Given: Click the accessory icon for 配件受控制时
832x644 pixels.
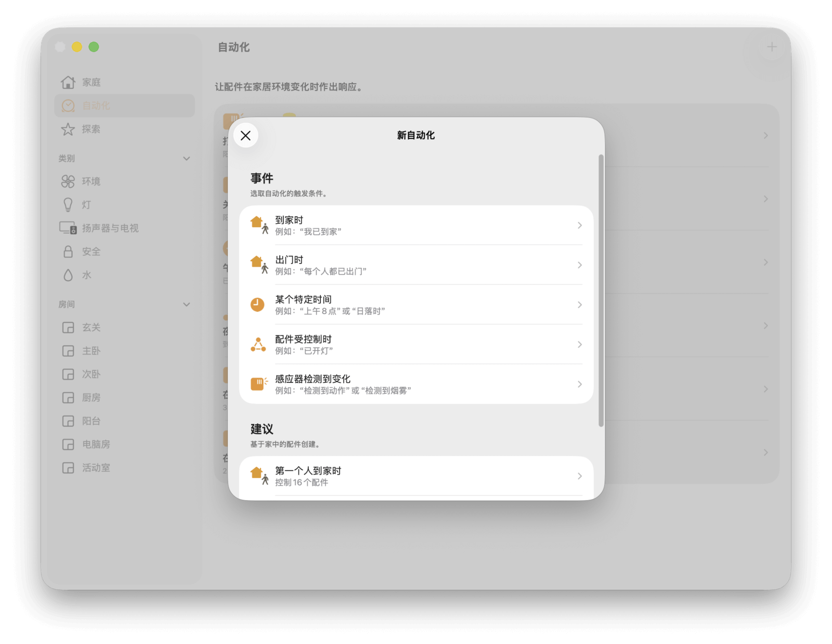Looking at the screenshot, I should [x=258, y=344].
